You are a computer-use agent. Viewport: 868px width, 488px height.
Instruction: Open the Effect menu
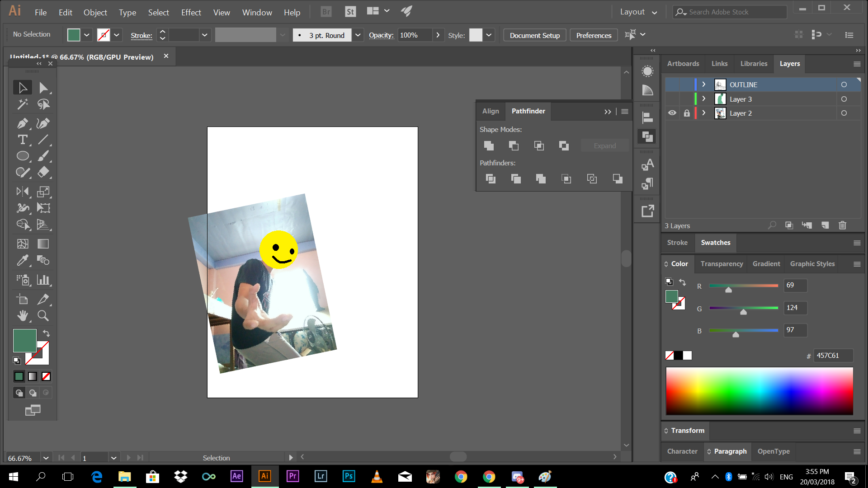pyautogui.click(x=191, y=12)
